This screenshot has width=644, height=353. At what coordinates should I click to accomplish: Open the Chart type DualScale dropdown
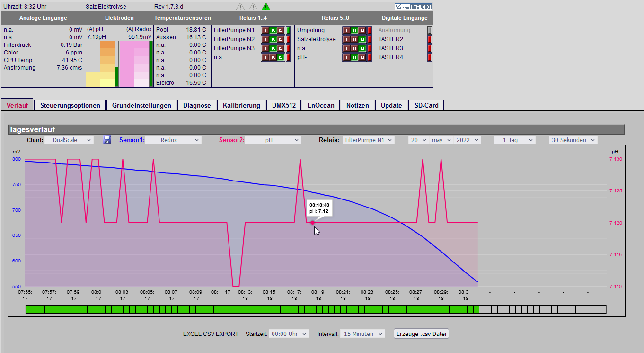(69, 140)
